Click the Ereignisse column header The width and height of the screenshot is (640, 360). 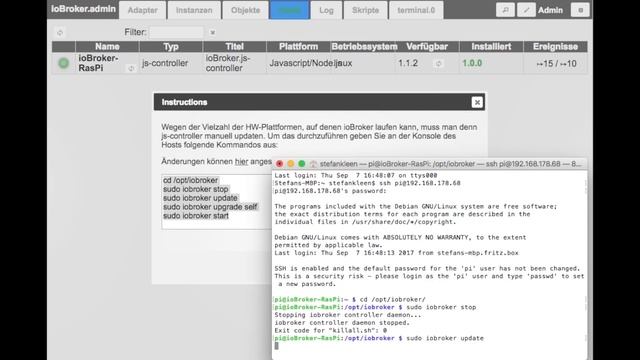(x=555, y=47)
